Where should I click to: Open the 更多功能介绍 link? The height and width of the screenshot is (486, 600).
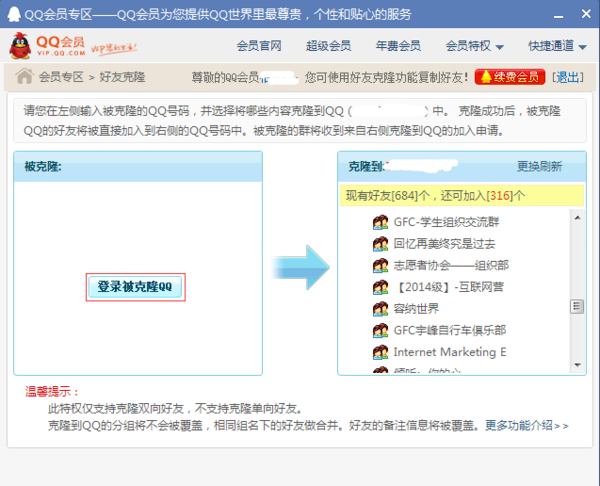point(526,425)
